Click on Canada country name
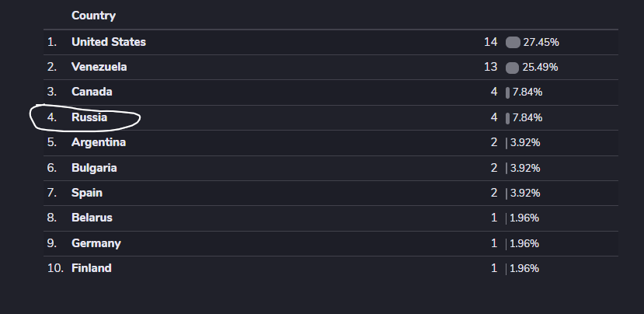The image size is (644, 314). click(92, 92)
